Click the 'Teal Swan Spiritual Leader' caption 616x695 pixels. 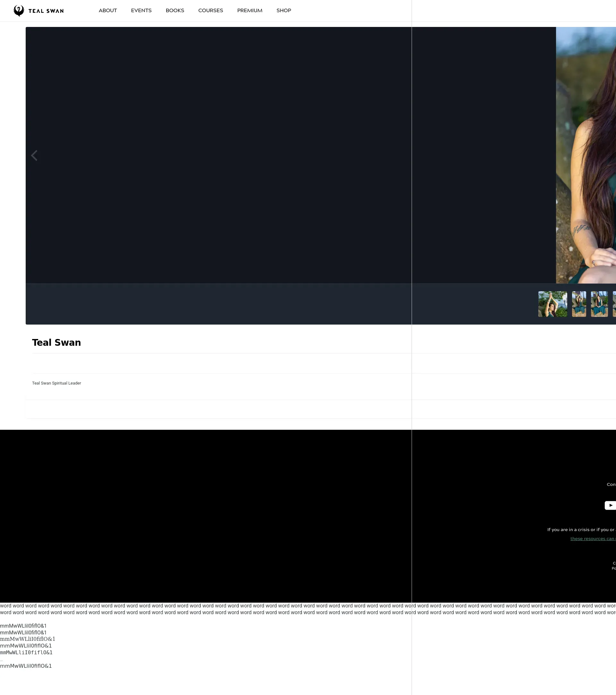pyautogui.click(x=56, y=383)
